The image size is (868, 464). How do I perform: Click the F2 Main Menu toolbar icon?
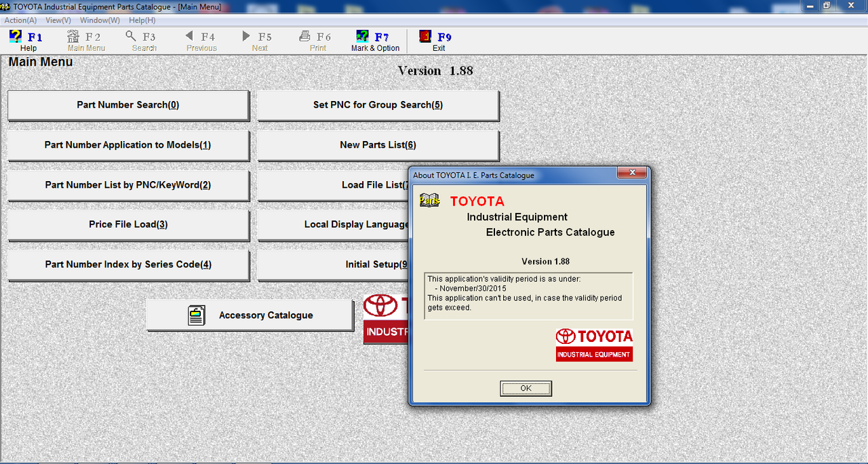[x=73, y=37]
